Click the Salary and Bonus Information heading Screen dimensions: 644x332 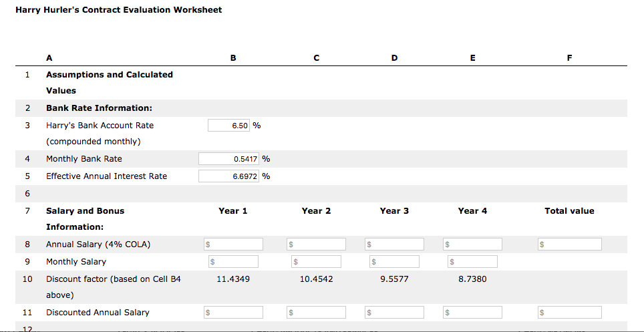pos(85,219)
